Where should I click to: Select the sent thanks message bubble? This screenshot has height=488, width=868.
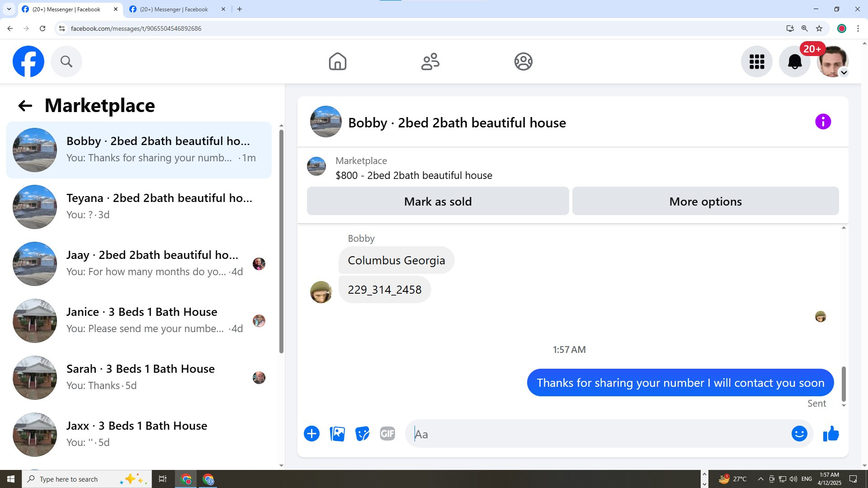point(680,383)
